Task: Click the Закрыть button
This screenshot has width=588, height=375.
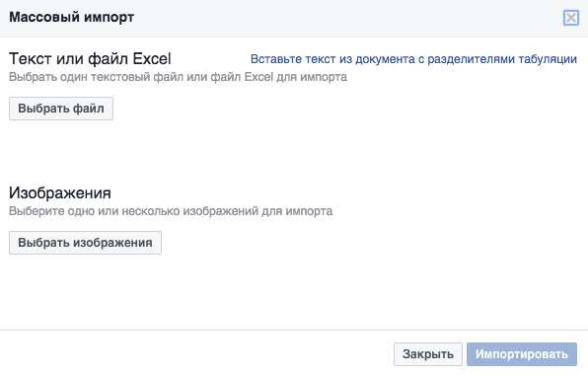Action: [x=428, y=354]
